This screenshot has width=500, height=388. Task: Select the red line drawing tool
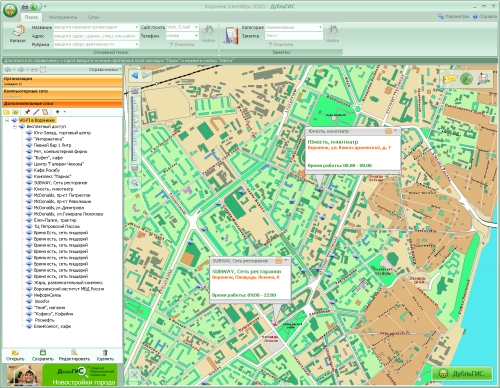coord(36,112)
